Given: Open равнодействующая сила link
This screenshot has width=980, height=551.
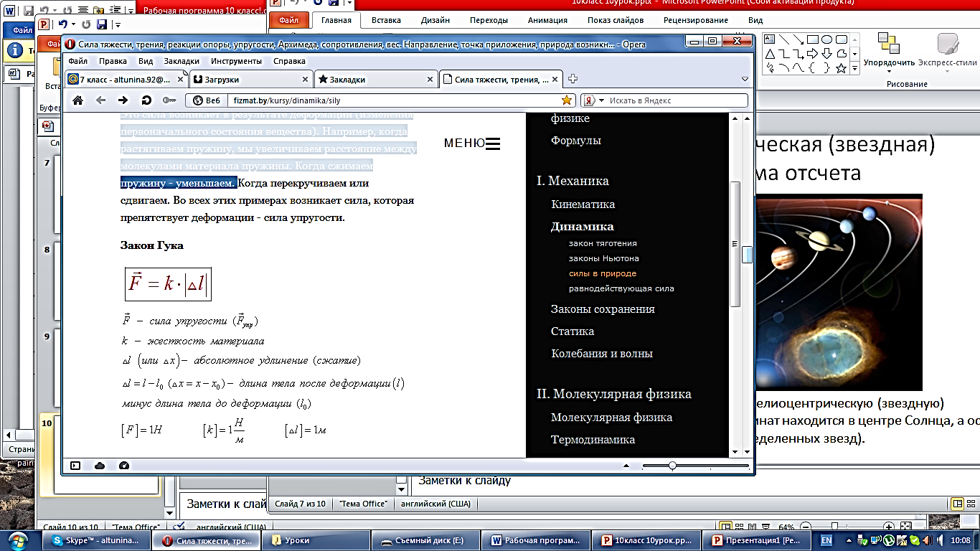Looking at the screenshot, I should [x=621, y=288].
